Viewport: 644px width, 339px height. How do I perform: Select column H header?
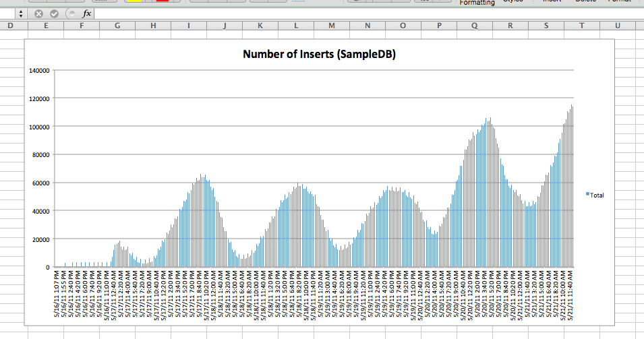(x=153, y=26)
